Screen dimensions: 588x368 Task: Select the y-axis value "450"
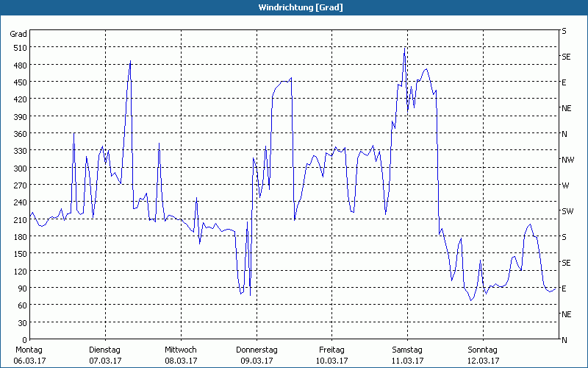(x=20, y=82)
